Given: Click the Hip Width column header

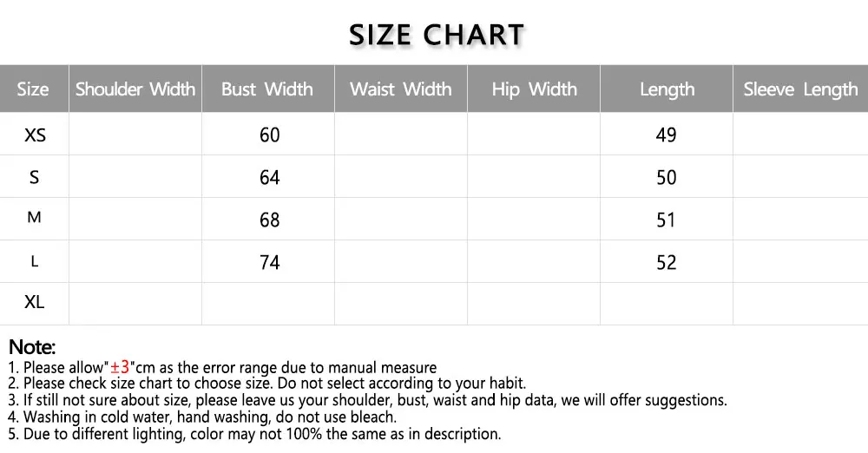Looking at the screenshot, I should [534, 89].
